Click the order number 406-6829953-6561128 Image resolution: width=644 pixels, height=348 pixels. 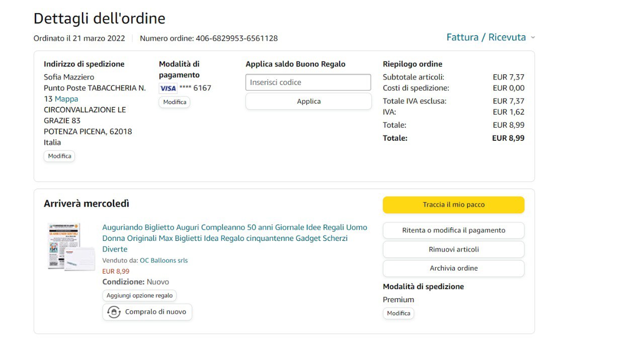(236, 38)
